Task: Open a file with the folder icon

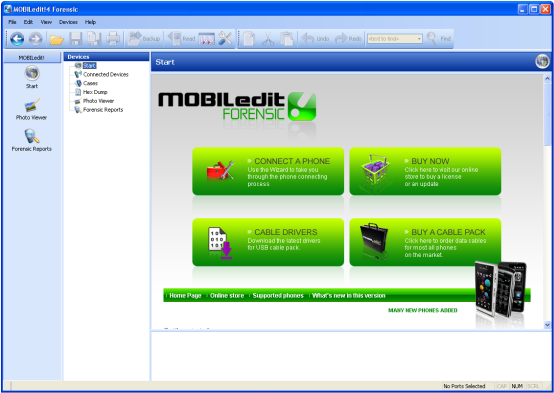Action: (56, 39)
